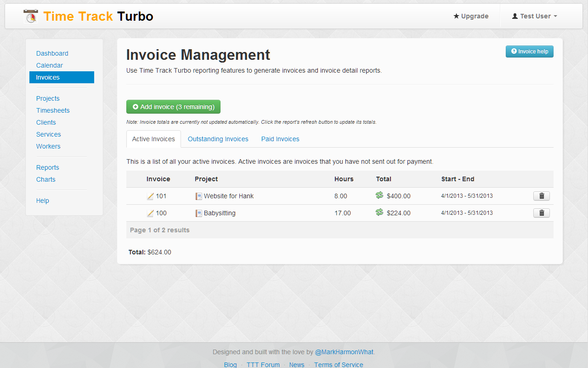Edit invoice 100 using the pencil icon
Image resolution: width=588 pixels, height=368 pixels.
click(150, 213)
